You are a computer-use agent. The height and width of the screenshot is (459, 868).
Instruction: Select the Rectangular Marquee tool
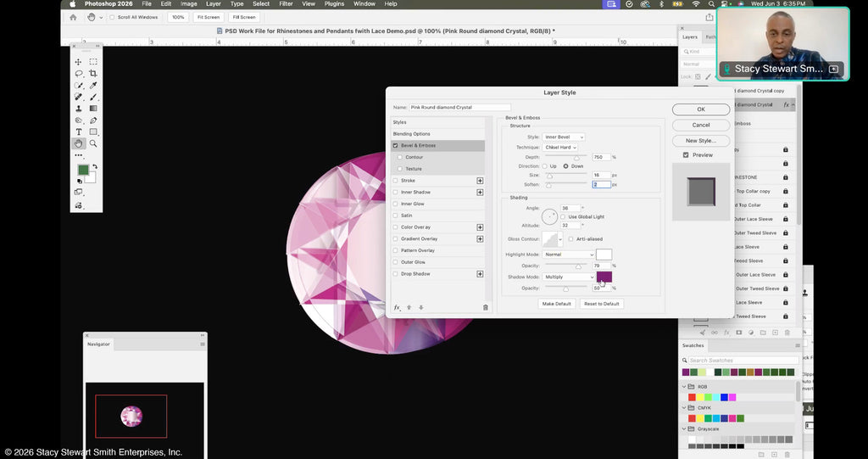point(93,62)
